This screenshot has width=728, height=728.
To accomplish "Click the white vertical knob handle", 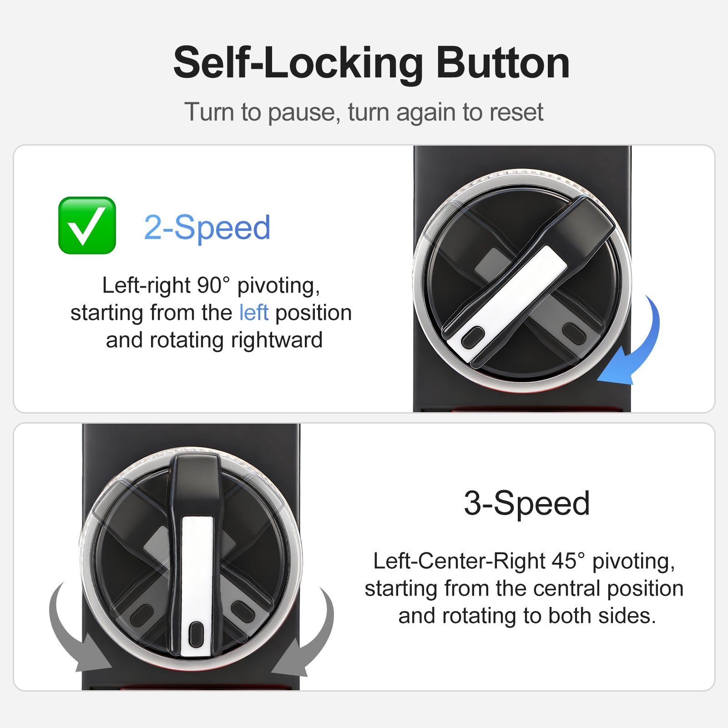I will 197,586.
